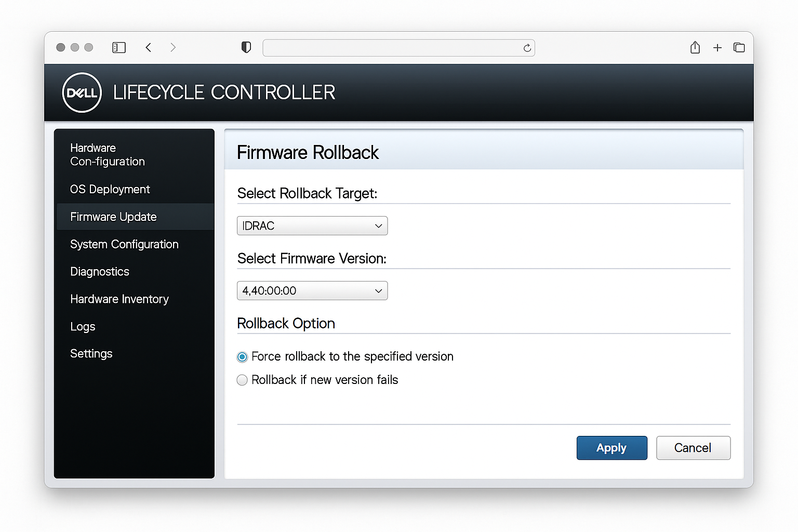Open the privacy shield icon
Viewport: 798px width, 532px height.
pyautogui.click(x=246, y=48)
